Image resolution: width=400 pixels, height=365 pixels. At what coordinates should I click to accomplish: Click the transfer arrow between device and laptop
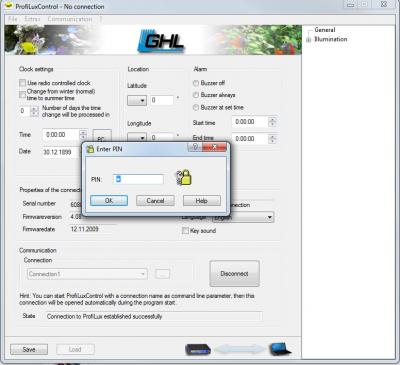[240, 349]
